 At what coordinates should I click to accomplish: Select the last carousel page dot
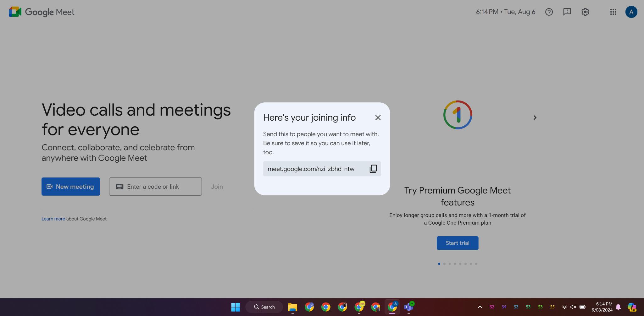[476, 264]
